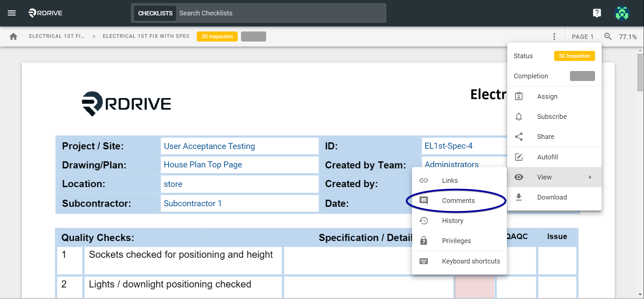The height and width of the screenshot is (299, 644).
Task: Click the EL1st-Spec-4 ID value
Action: 449,146
